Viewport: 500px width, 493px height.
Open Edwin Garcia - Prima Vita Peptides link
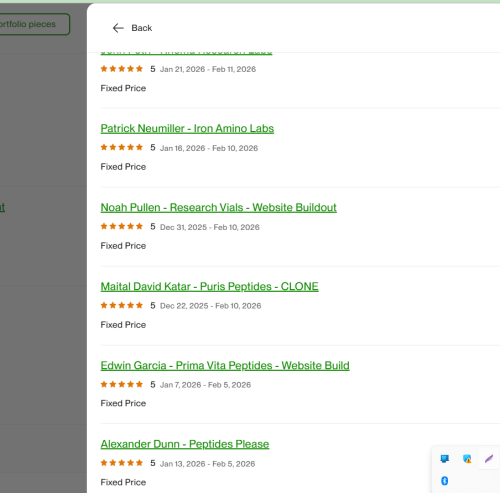(225, 366)
